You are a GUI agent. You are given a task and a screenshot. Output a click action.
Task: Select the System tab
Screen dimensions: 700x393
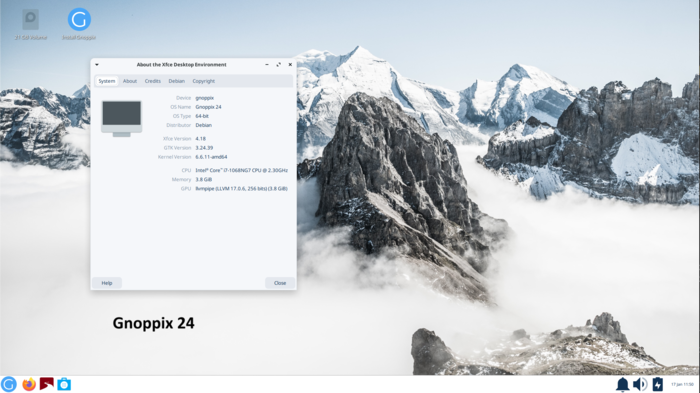[107, 81]
